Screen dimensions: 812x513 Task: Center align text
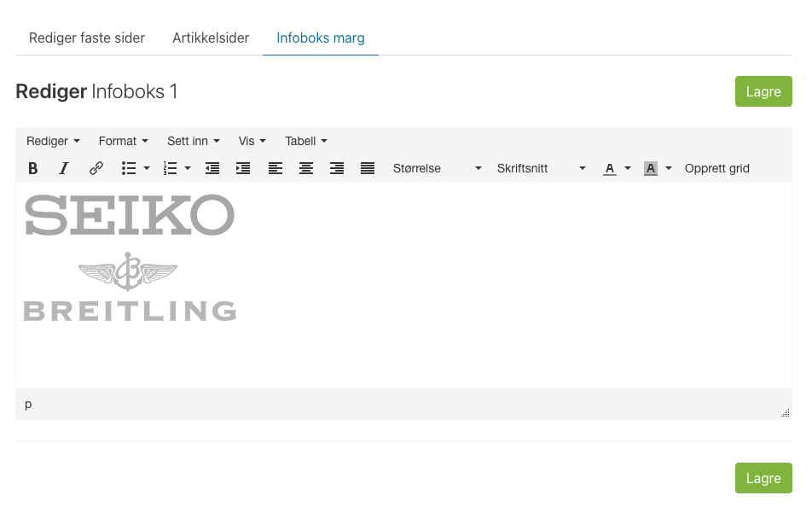(306, 168)
